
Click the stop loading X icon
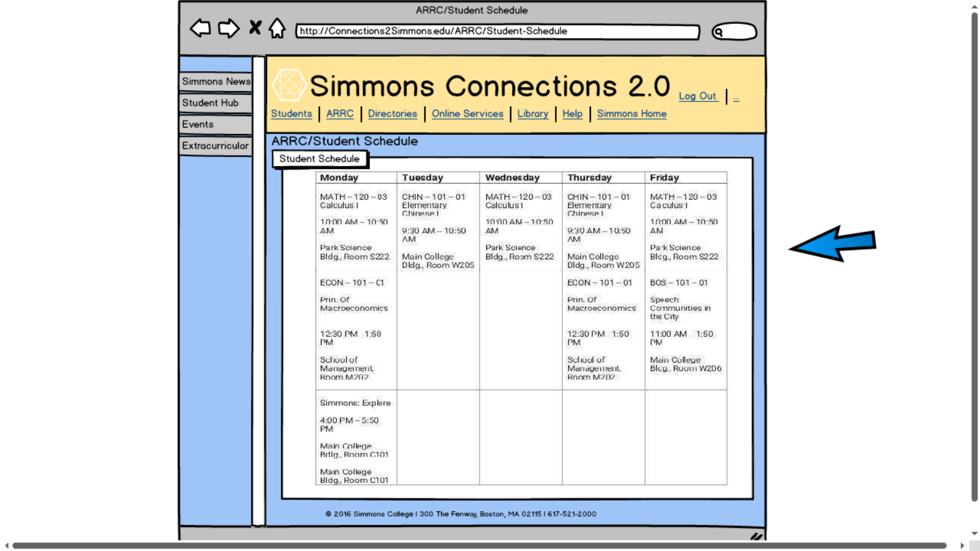click(x=255, y=28)
